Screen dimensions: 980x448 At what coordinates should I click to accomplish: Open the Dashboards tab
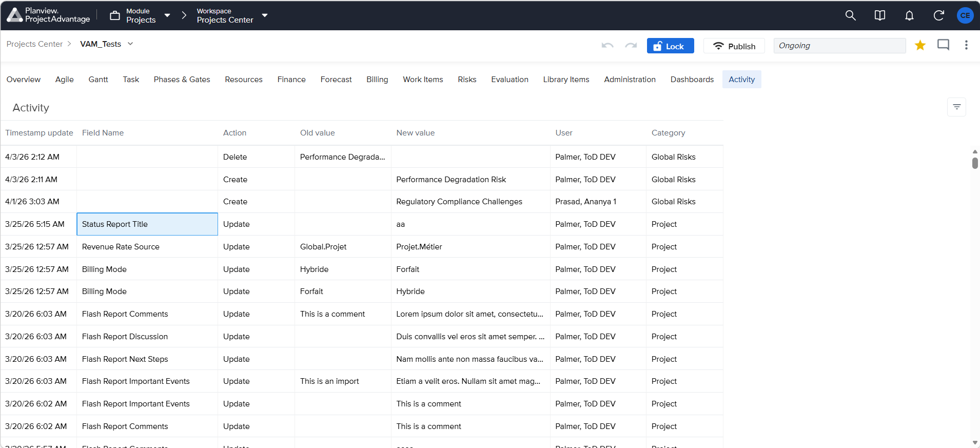pyautogui.click(x=692, y=80)
